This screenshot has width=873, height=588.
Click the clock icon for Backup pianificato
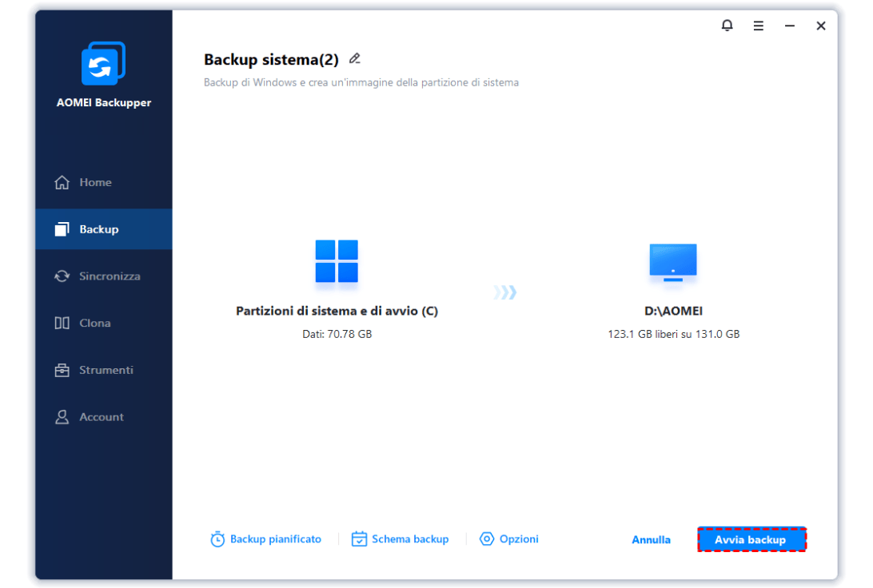click(217, 539)
